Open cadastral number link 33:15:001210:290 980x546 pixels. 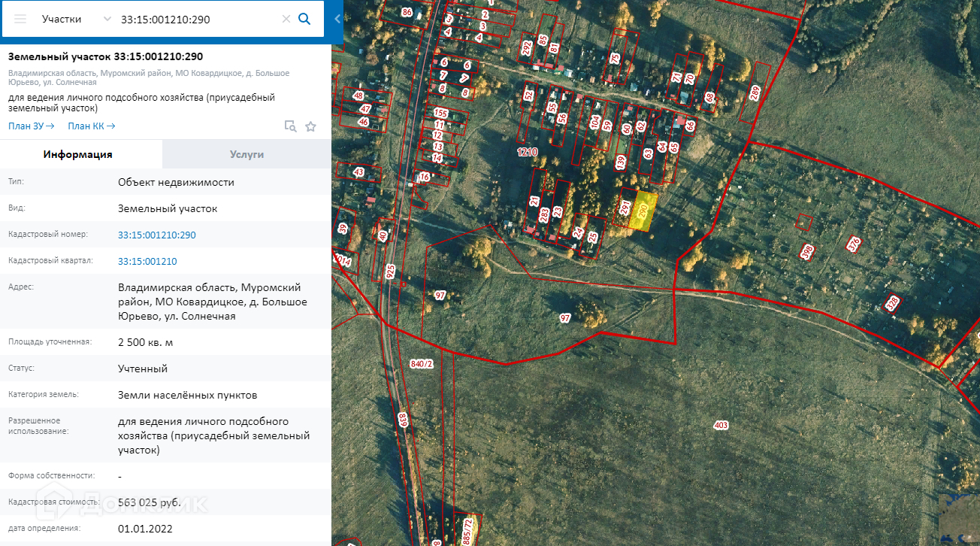tap(156, 235)
